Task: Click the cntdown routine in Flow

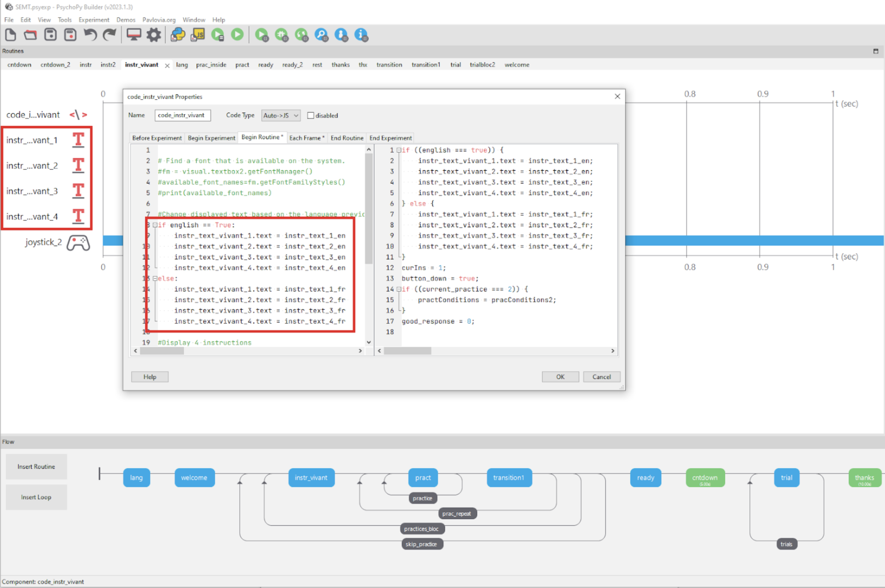Action: click(705, 477)
